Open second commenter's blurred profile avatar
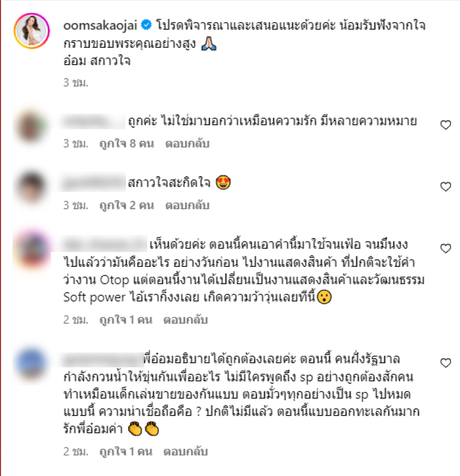 point(30,187)
